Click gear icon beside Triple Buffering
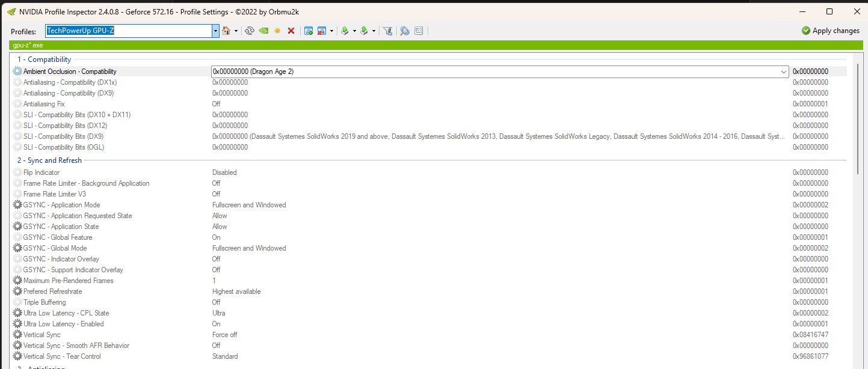The width and height of the screenshot is (868, 369). click(x=17, y=302)
